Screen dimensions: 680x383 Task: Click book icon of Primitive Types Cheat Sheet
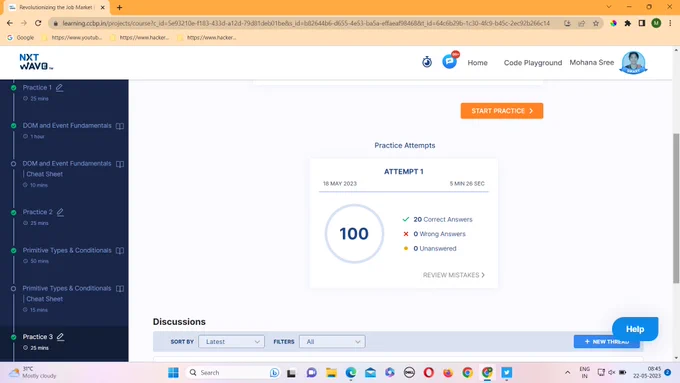pyautogui.click(x=120, y=288)
